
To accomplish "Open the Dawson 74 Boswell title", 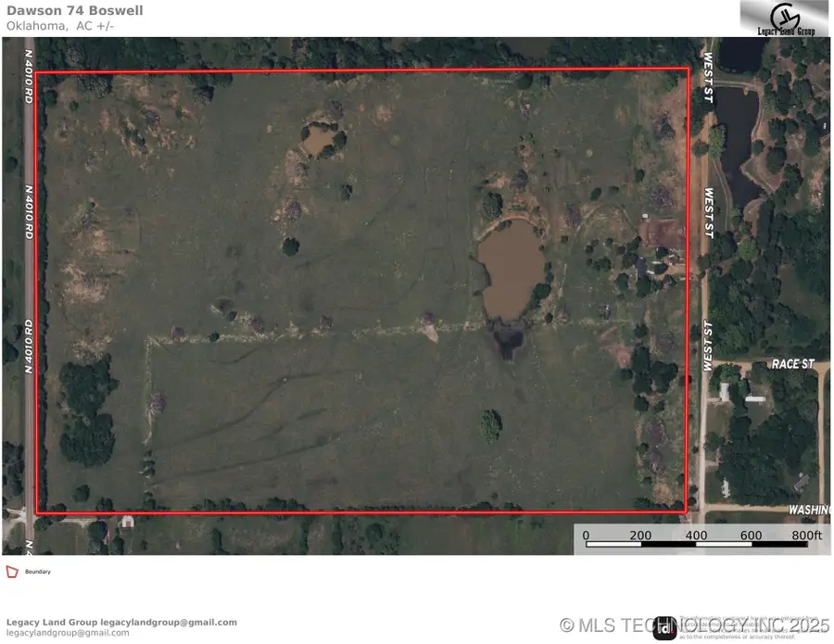I will pos(74,10).
